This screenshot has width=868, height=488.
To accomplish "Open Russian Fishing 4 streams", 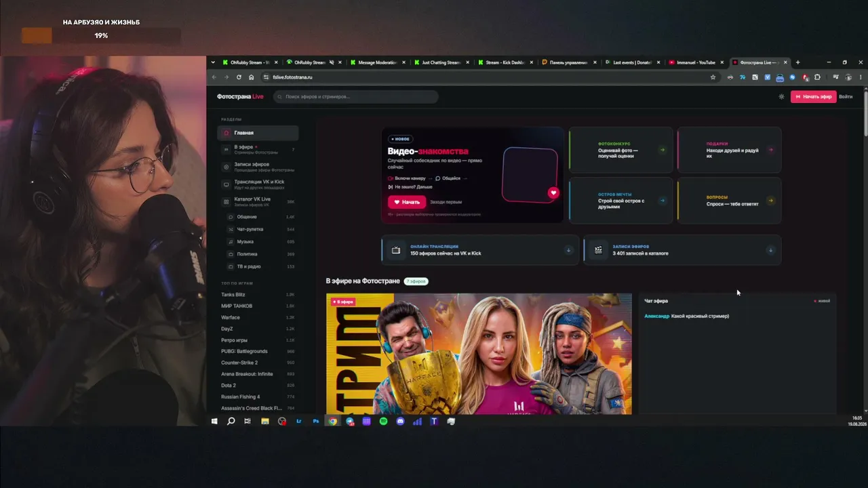I will [x=258, y=396].
